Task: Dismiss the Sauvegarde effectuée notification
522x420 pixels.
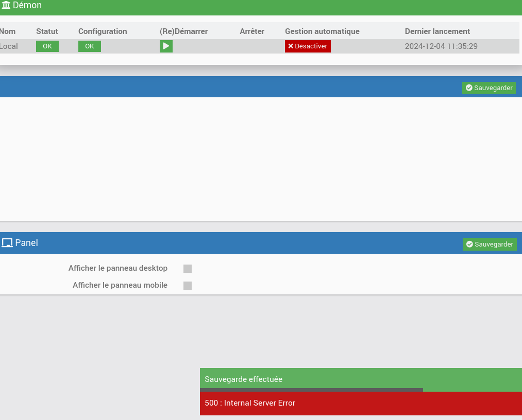Action: 361,379
